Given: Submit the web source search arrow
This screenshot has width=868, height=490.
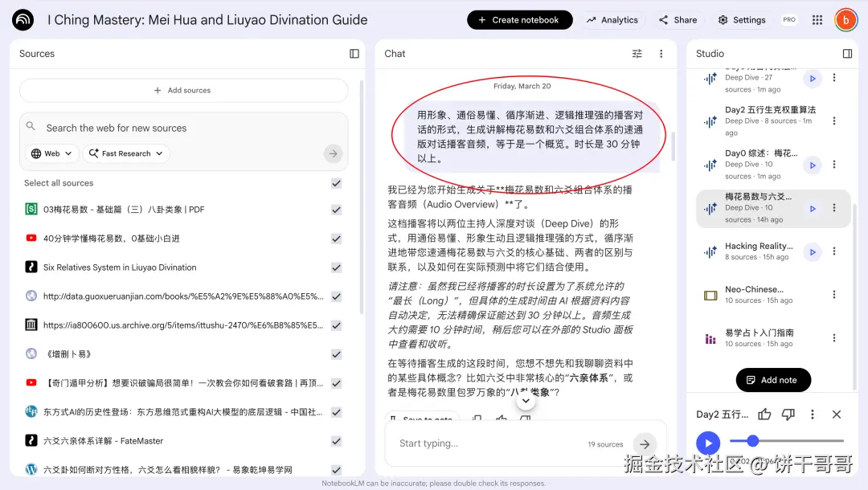Looking at the screenshot, I should tap(333, 153).
